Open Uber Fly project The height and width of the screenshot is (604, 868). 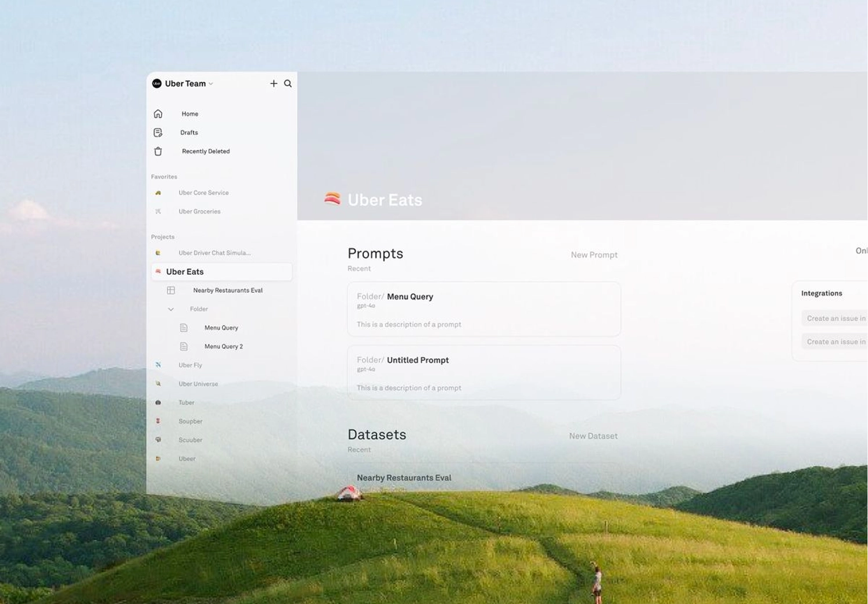[x=190, y=365]
